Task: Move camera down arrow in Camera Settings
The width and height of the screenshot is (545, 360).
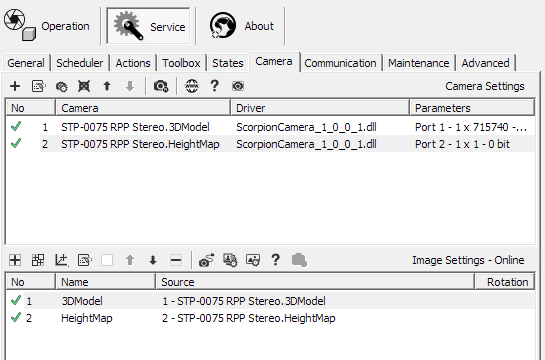Action: pyautogui.click(x=130, y=86)
